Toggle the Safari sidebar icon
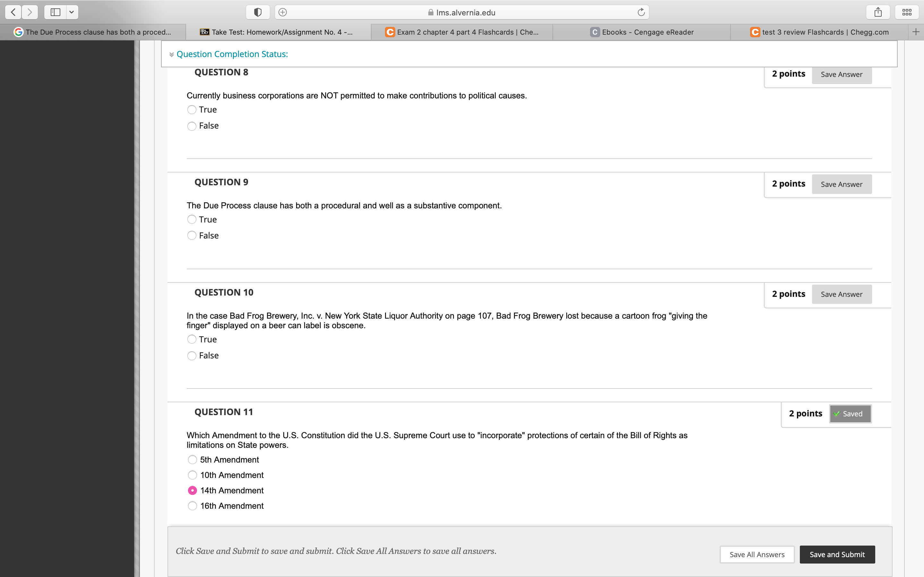Viewport: 924px width, 577px height. [56, 12]
